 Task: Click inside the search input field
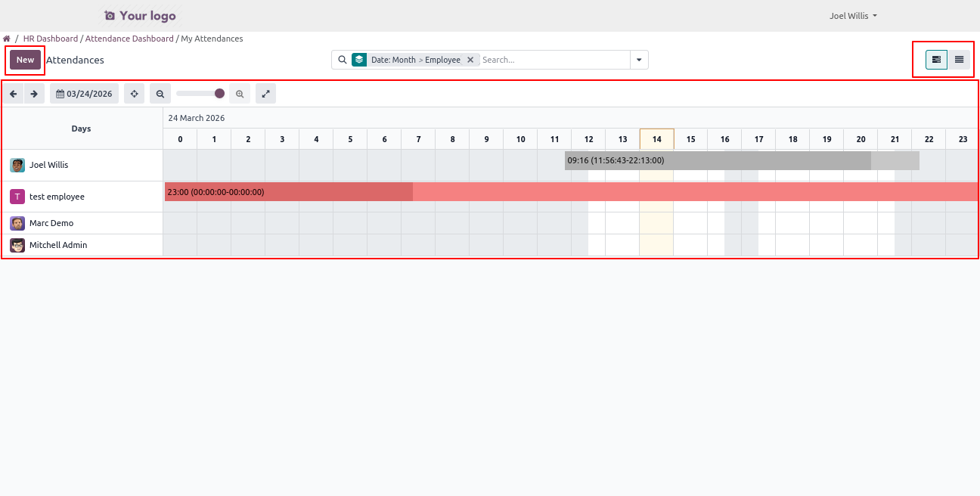(x=554, y=60)
